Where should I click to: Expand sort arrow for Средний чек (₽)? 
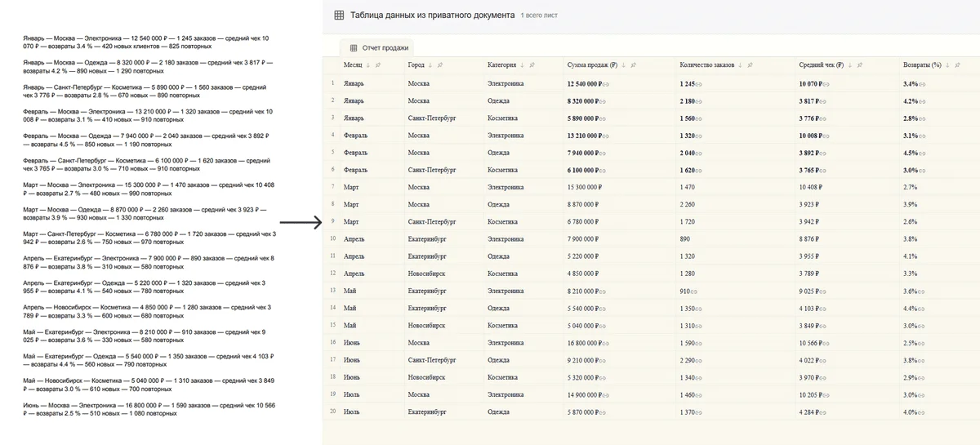pos(850,65)
